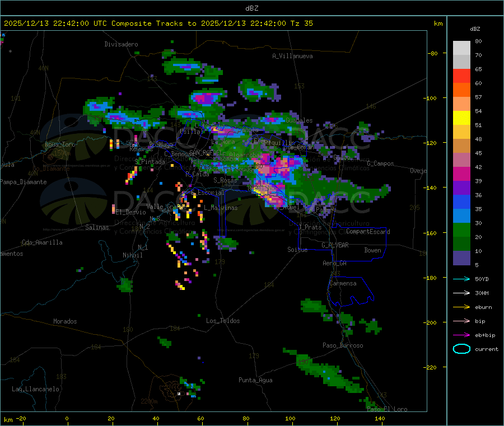
Task: Click the Los_Toldos map label
Action: click(x=223, y=321)
